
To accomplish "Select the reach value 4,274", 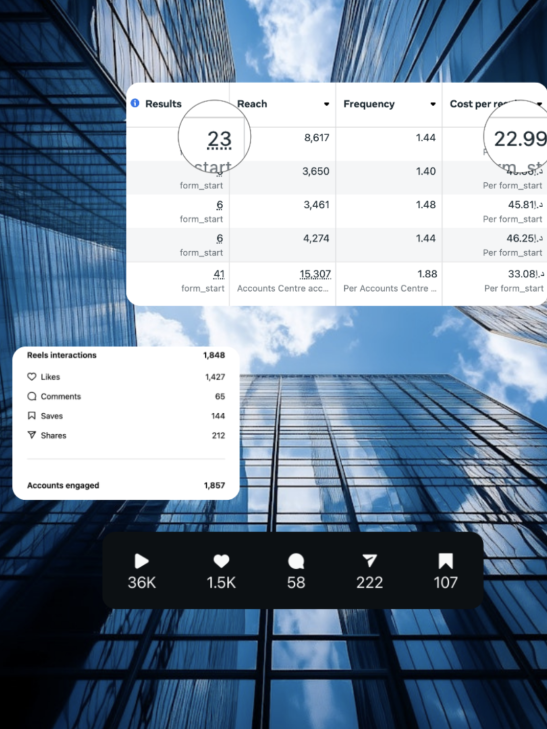I will [316, 238].
